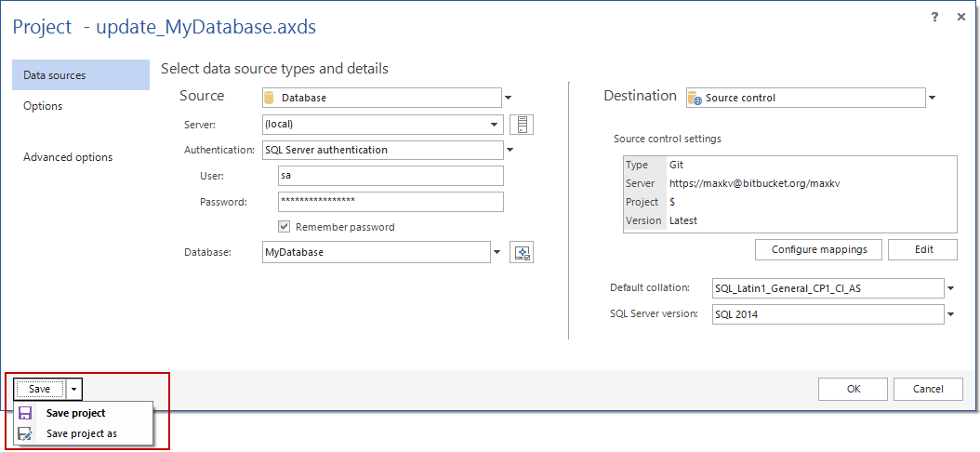The height and width of the screenshot is (452, 980).
Task: Close the Project dialog window
Action: pyautogui.click(x=960, y=18)
